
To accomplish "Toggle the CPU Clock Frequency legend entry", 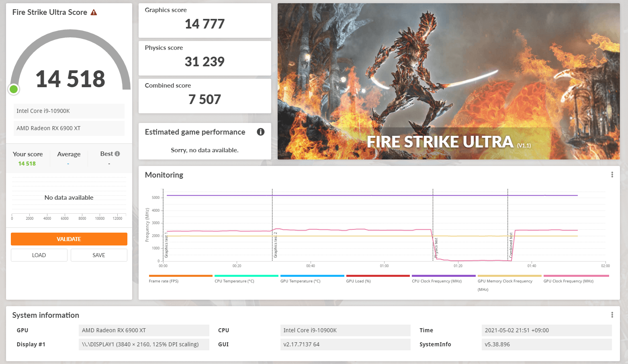I will [x=444, y=279].
